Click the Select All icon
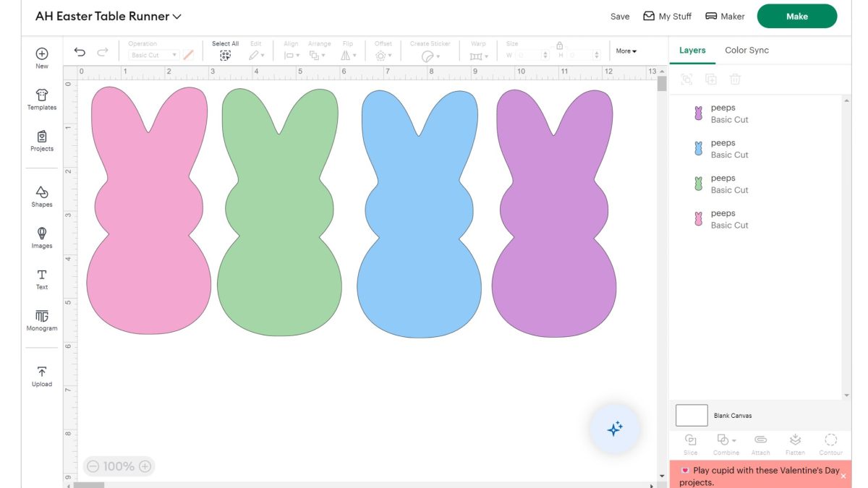Viewport: 868px width, 488px height. click(225, 55)
